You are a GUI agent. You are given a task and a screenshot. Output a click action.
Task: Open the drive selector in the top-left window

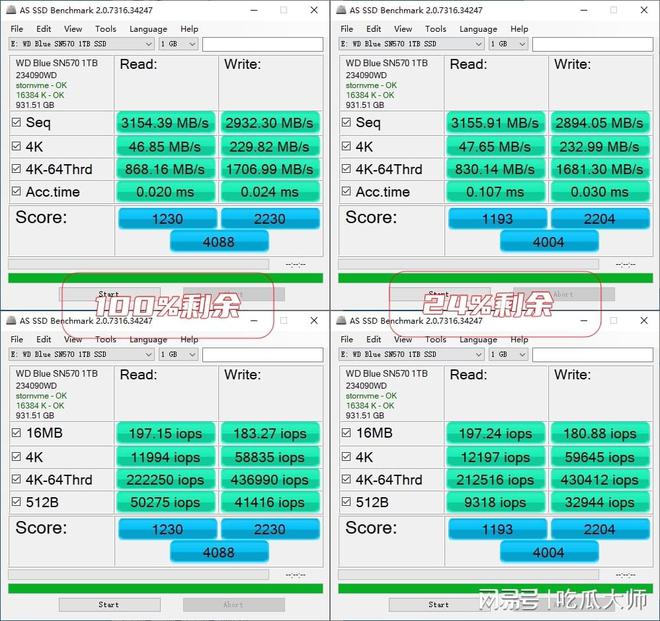point(81,44)
